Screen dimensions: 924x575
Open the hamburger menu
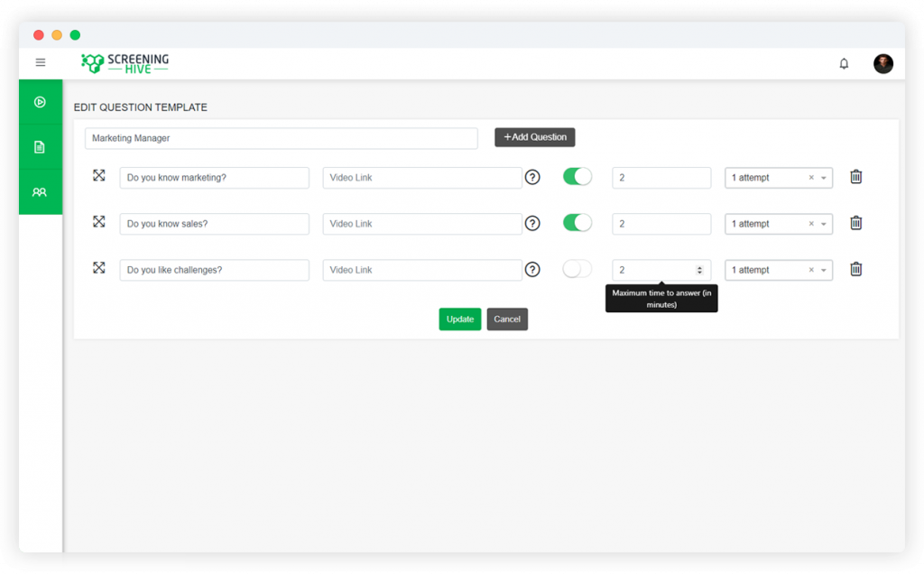pos(40,62)
